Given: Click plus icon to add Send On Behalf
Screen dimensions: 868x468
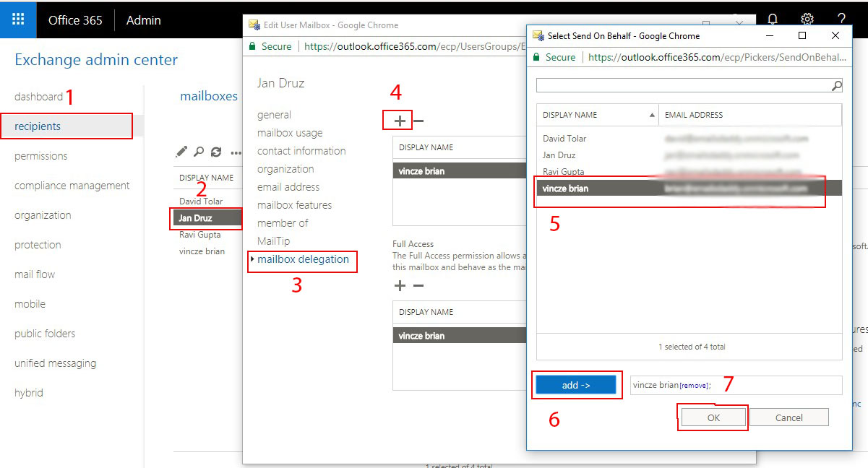Looking at the screenshot, I should tap(399, 121).
